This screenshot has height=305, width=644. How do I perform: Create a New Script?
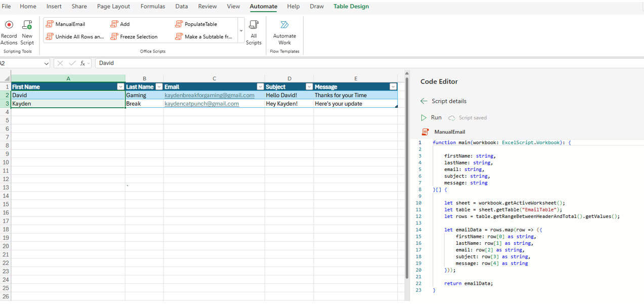pos(27,31)
